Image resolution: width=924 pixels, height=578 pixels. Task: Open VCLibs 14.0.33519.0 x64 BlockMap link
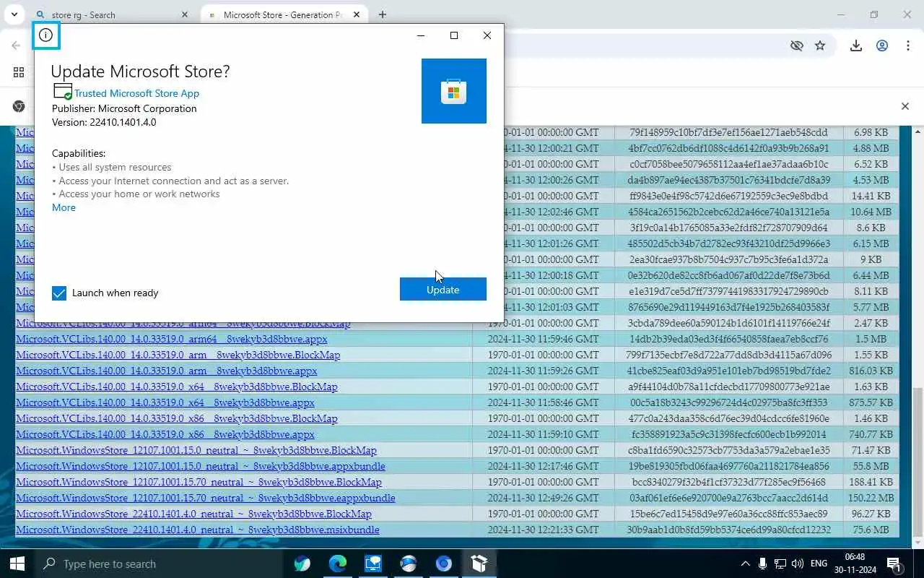[177, 387]
